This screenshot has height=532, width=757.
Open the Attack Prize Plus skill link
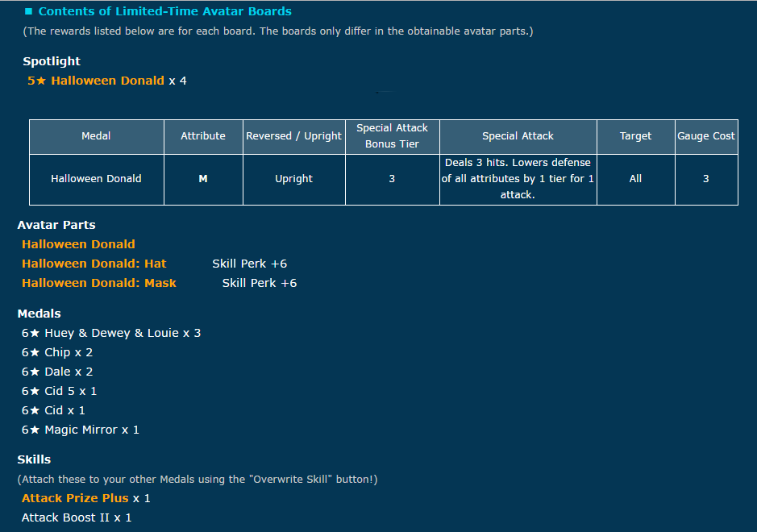pyautogui.click(x=75, y=498)
